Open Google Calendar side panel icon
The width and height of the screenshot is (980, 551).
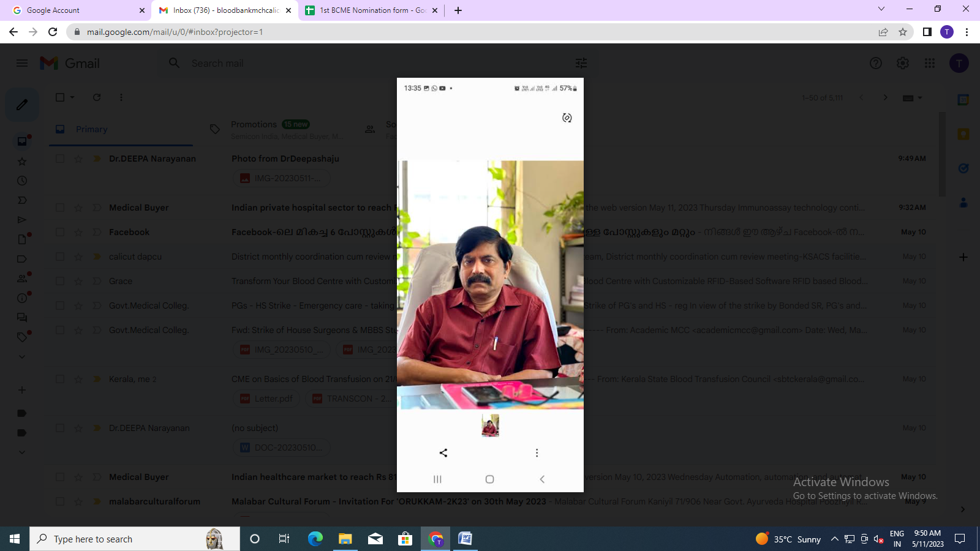(x=963, y=100)
